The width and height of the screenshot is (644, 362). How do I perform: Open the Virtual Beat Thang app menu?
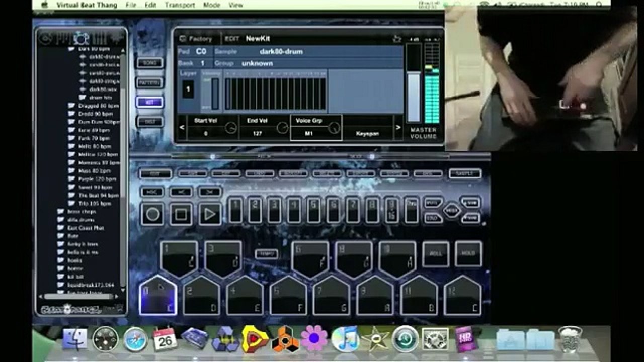point(87,5)
